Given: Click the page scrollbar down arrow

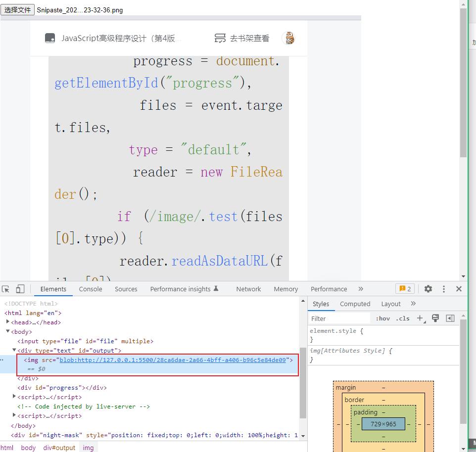Looking at the screenshot, I should point(463,276).
